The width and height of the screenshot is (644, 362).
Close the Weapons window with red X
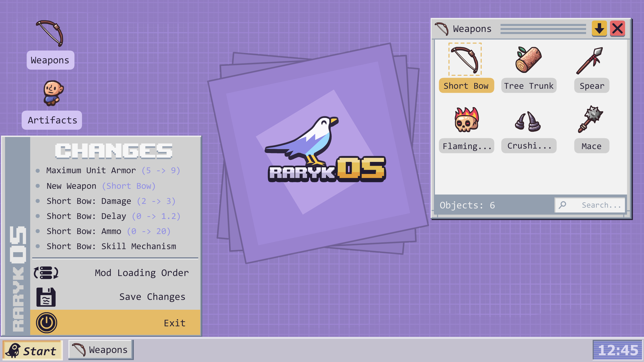pos(617,28)
